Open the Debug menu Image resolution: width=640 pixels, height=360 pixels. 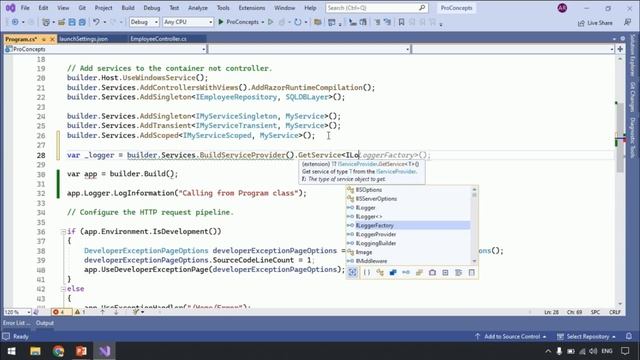click(152, 8)
